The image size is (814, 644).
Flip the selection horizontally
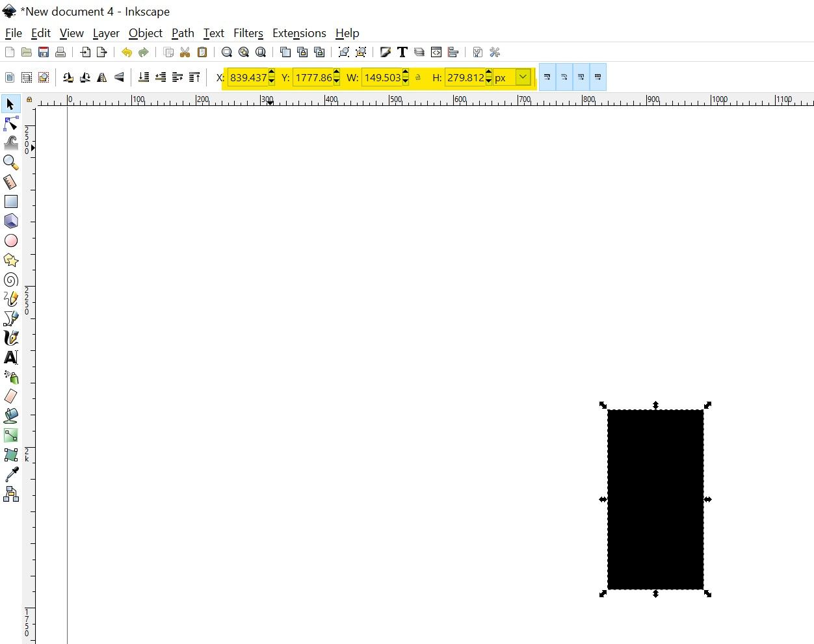101,77
